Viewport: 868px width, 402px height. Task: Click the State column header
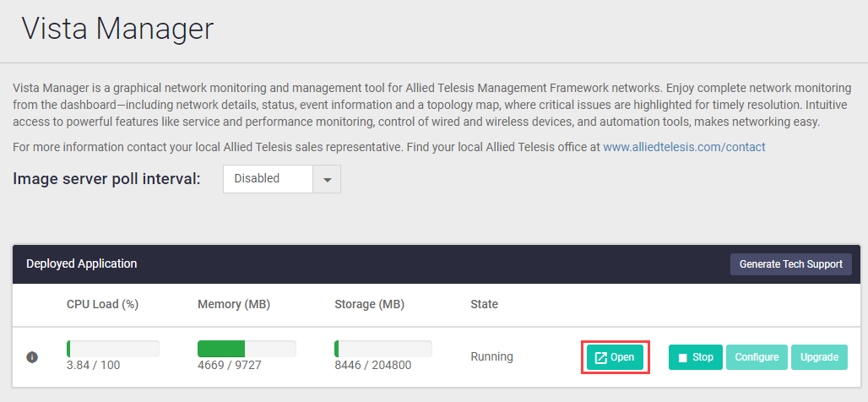pyautogui.click(x=484, y=304)
